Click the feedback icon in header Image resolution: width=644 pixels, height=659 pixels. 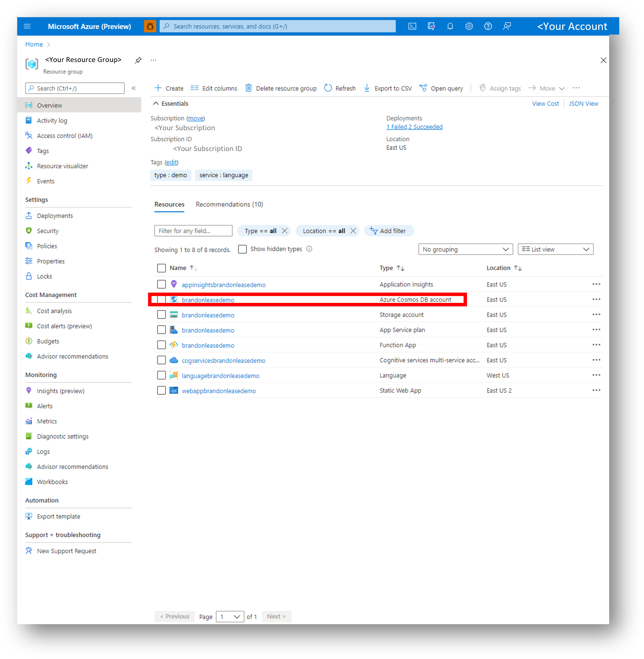(x=507, y=26)
